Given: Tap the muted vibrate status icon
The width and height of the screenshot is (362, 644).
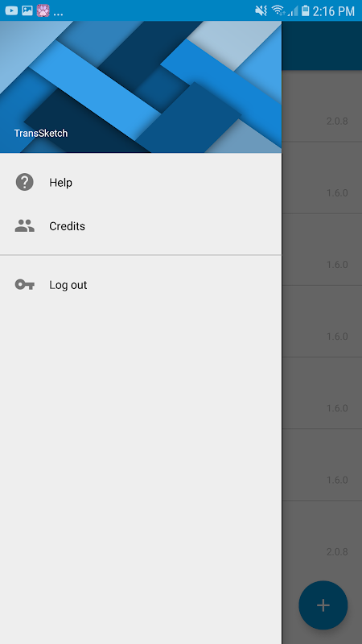Looking at the screenshot, I should tap(261, 10).
